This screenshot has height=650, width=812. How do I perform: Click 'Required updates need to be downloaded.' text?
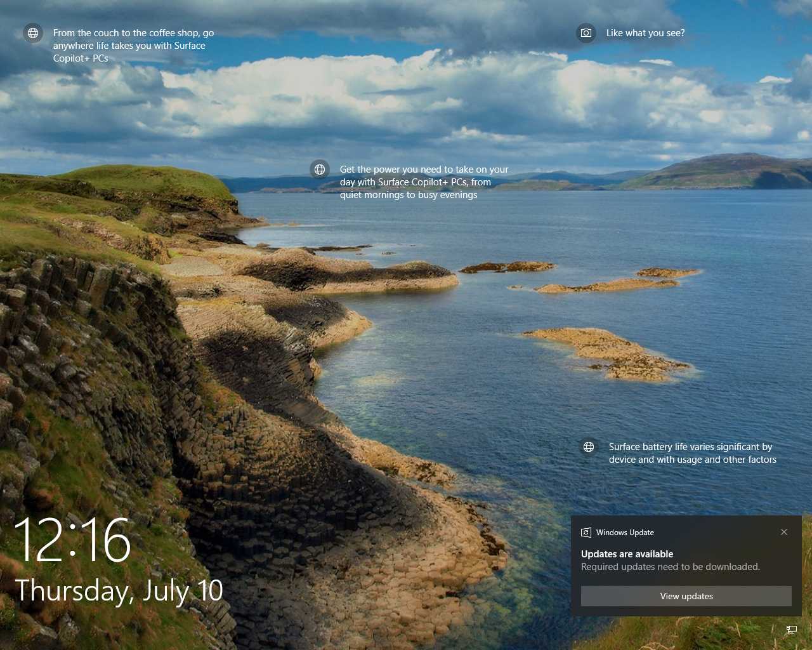point(671,567)
